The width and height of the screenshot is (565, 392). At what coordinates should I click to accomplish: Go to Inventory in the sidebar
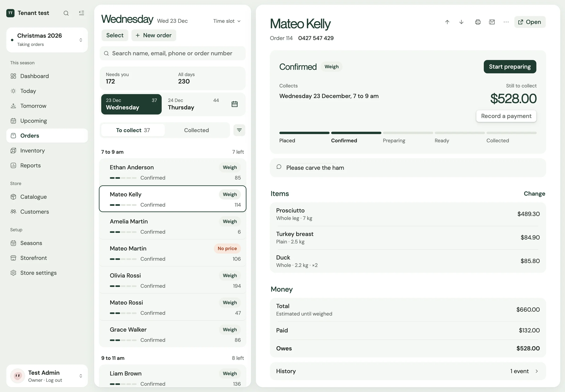(47, 150)
